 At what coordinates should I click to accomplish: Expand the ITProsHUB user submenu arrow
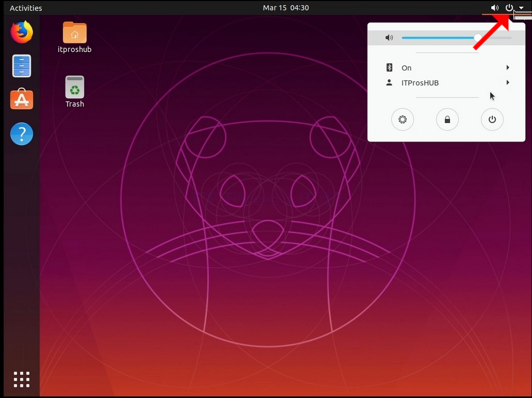click(x=508, y=83)
